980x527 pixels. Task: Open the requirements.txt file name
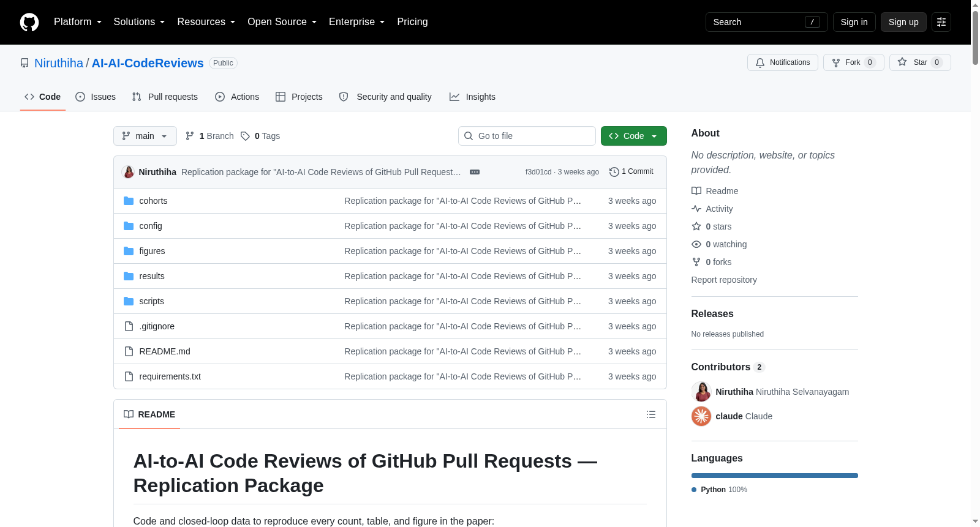[170, 376]
